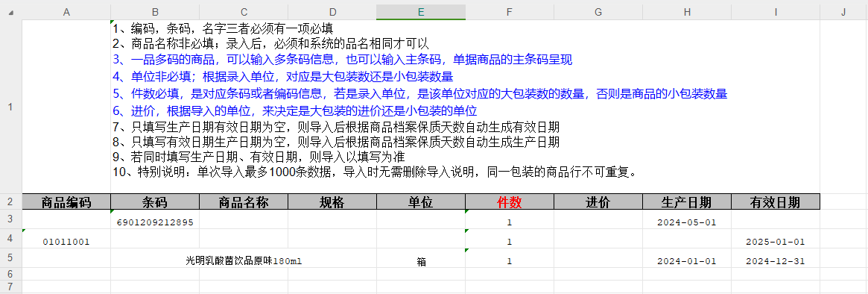Click the 规格 header cell
The image size is (868, 294).
[x=332, y=202]
